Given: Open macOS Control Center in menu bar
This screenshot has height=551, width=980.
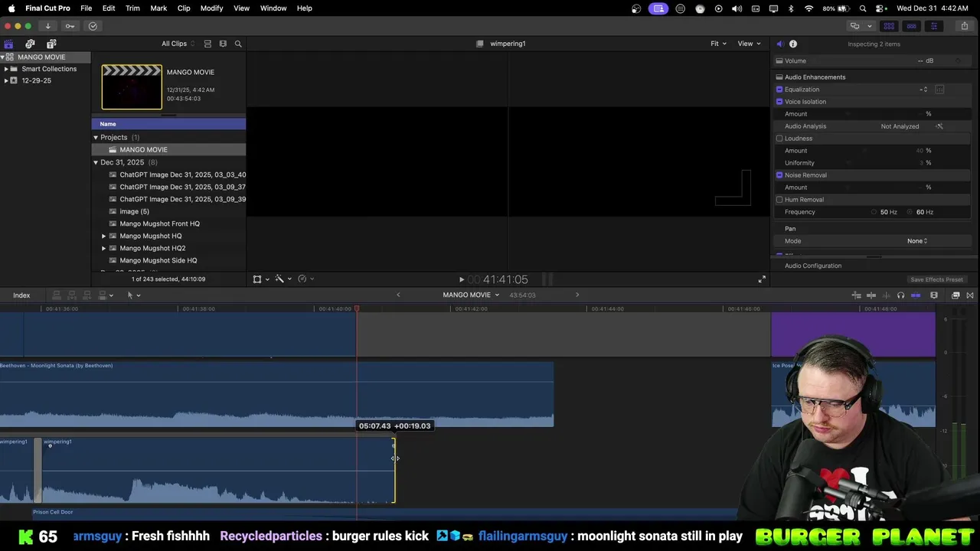Looking at the screenshot, I should [880, 8].
